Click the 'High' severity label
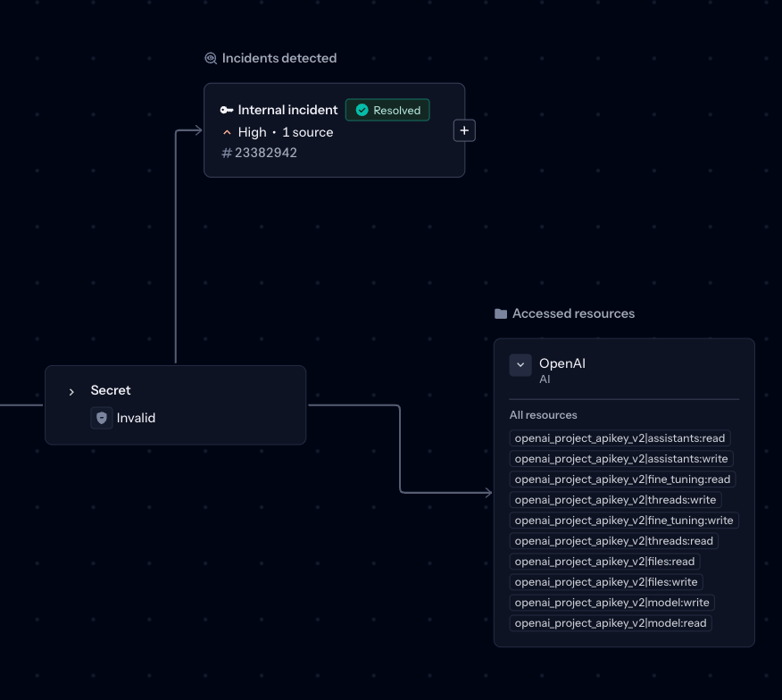Image resolution: width=782 pixels, height=700 pixels. [x=253, y=132]
